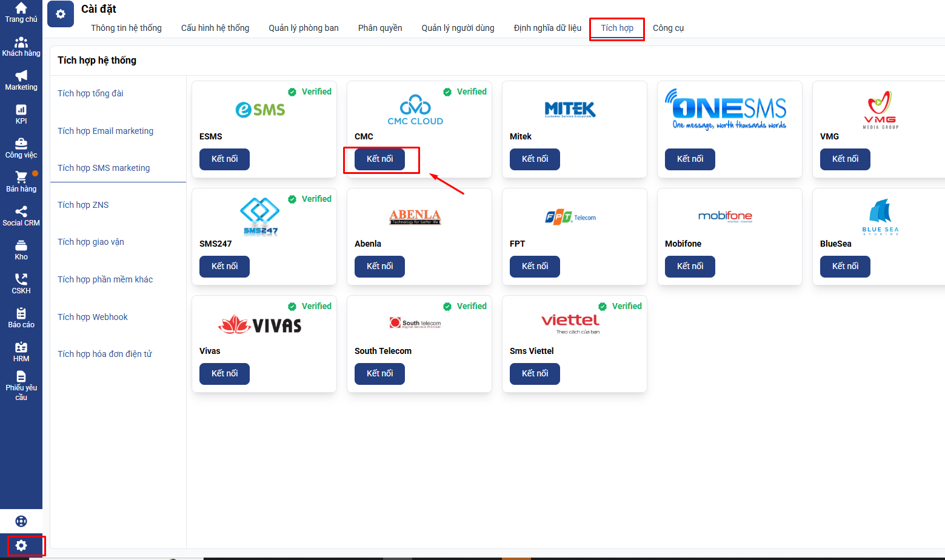Open HRM icon in sidebar
Viewport: 945px width, 560px height.
(x=21, y=347)
